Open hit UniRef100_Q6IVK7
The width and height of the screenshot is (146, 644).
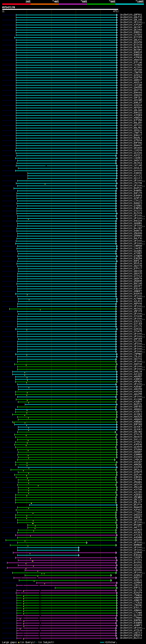tap(131, 27)
